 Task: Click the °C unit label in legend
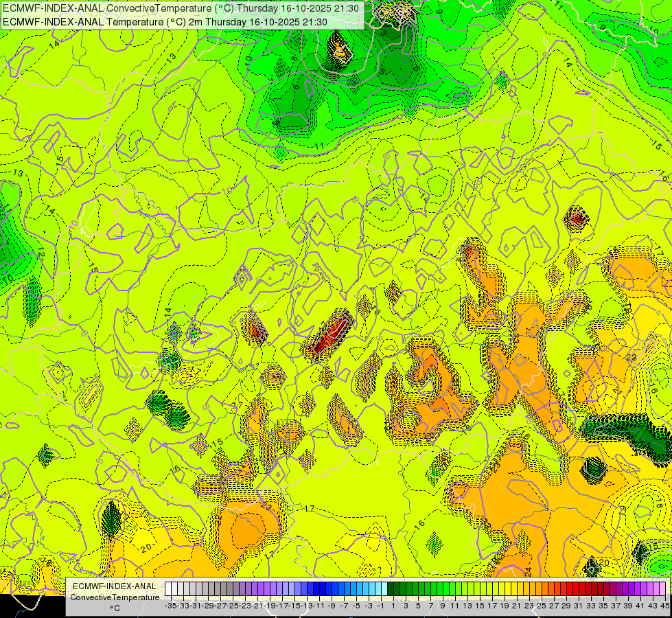[x=115, y=608]
